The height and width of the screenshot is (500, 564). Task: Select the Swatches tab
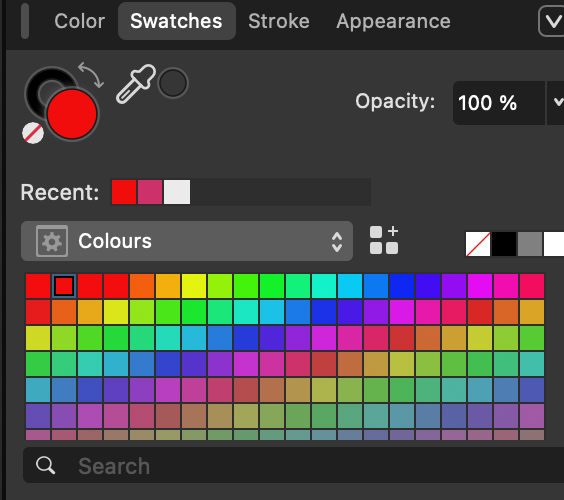(x=177, y=21)
